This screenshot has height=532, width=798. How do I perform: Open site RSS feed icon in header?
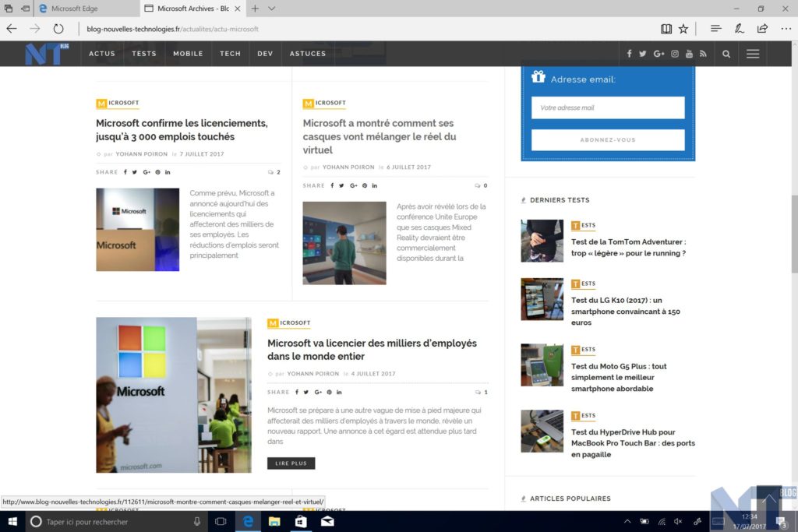pyautogui.click(x=704, y=54)
